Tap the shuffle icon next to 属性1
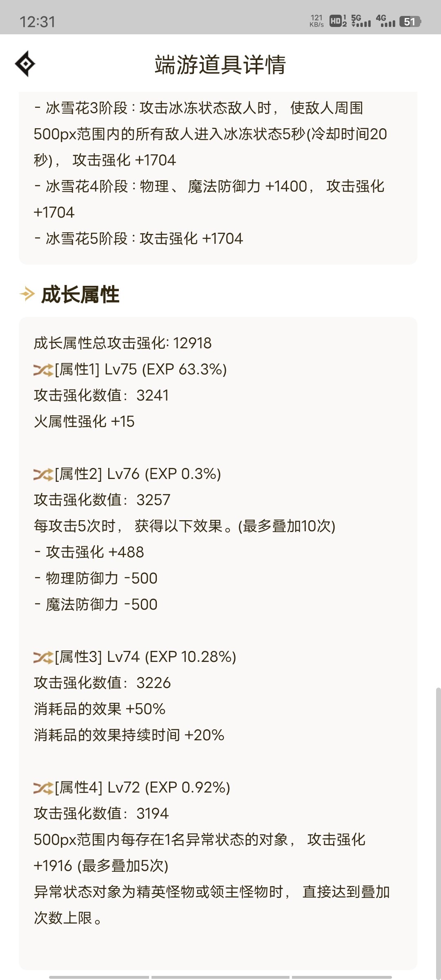The width and height of the screenshot is (441, 980). (43, 370)
